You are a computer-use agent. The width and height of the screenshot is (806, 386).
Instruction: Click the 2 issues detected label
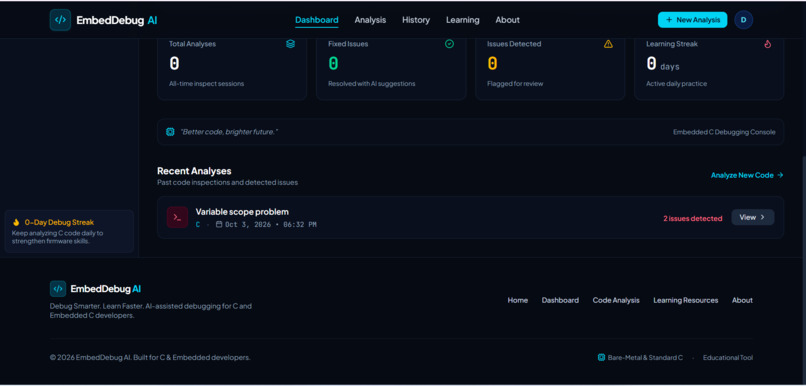pos(692,218)
